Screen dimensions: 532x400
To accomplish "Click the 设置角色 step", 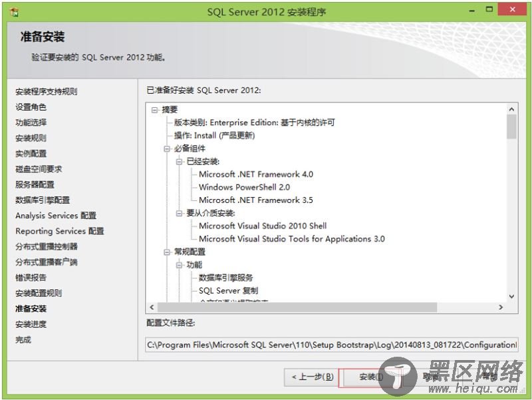I will click(31, 107).
